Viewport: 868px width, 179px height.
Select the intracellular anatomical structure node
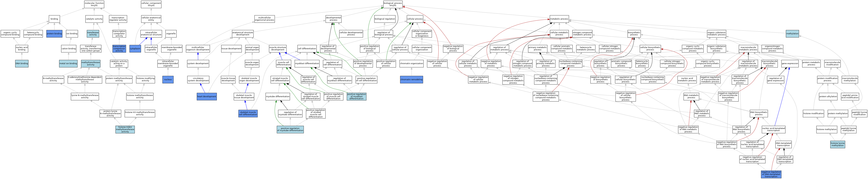click(151, 34)
